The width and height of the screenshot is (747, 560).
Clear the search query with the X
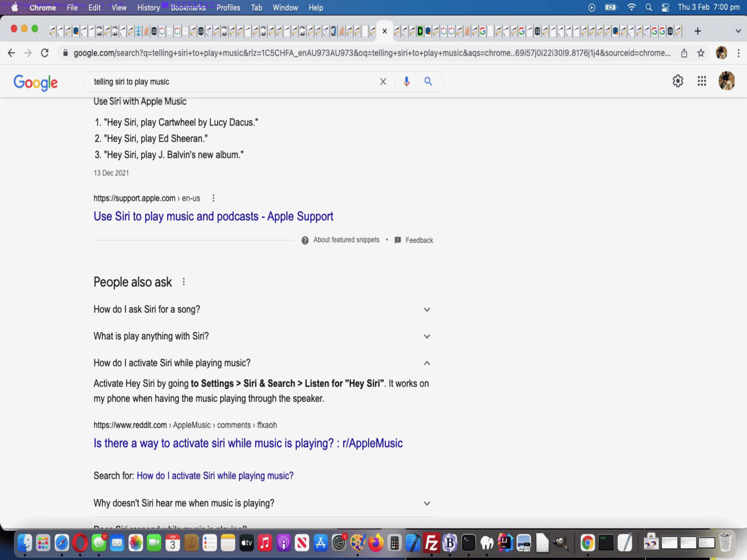(383, 82)
